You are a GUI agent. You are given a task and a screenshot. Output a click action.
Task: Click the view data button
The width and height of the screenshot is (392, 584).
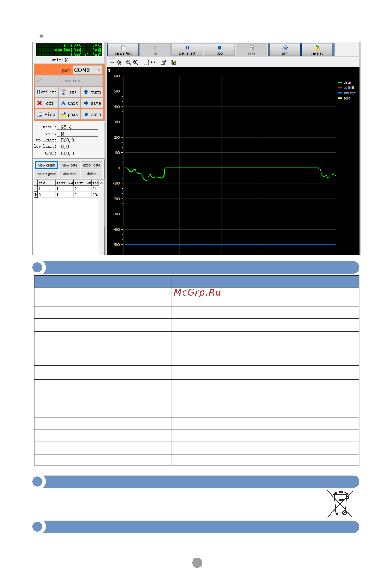70,165
